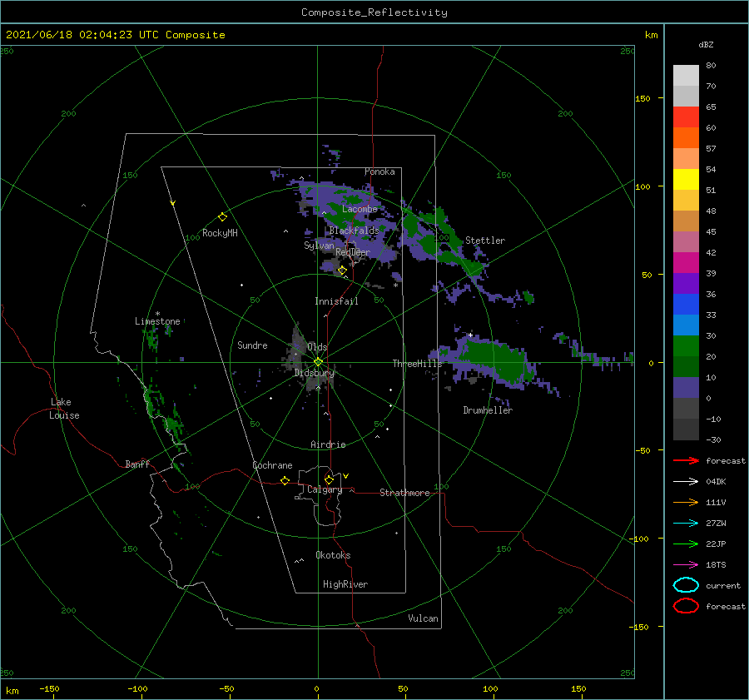This screenshot has height=700, width=749.
Task: Click the green radar echo east of ThreeHills
Action: coord(497,360)
